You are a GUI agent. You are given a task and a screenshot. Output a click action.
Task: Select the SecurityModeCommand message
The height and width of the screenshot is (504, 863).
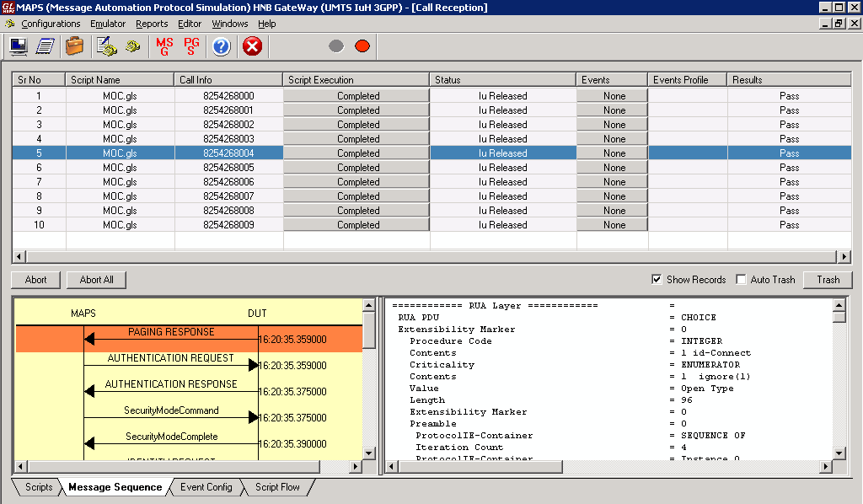[171, 410]
